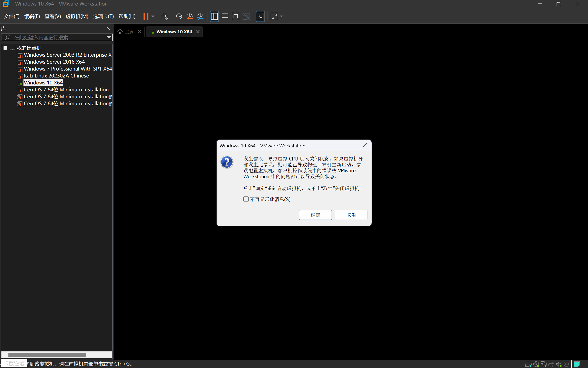Viewport: 588px width, 368px height.
Task: Click 确定 to restart the virtual machine
Action: tap(315, 215)
